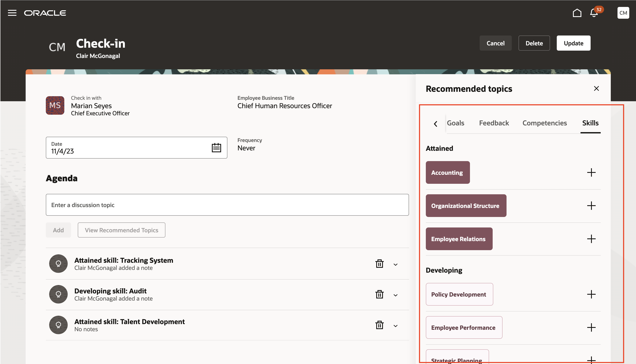Focus the discussion topic input field

click(x=227, y=205)
